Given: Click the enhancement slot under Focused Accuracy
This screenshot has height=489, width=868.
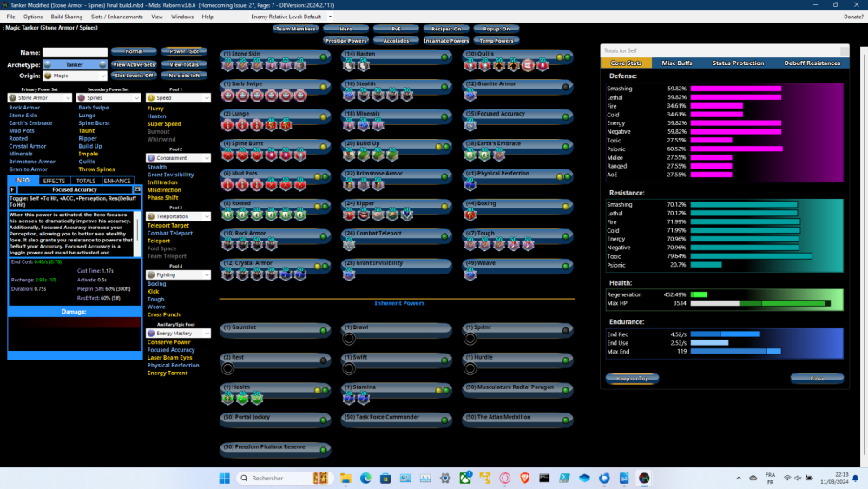Looking at the screenshot, I should tap(470, 124).
